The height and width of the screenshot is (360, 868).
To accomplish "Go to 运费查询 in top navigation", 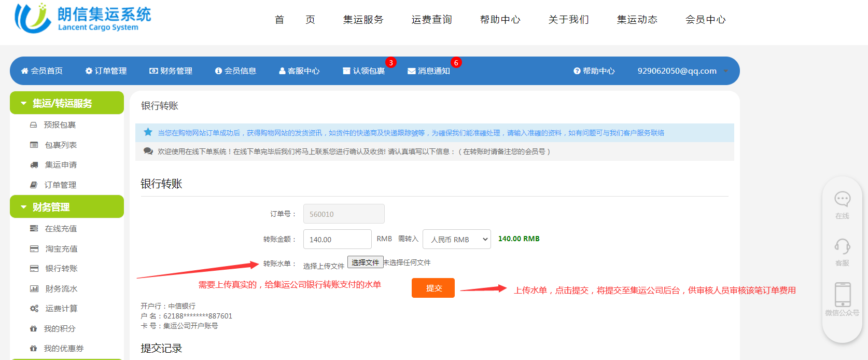I will pos(431,20).
